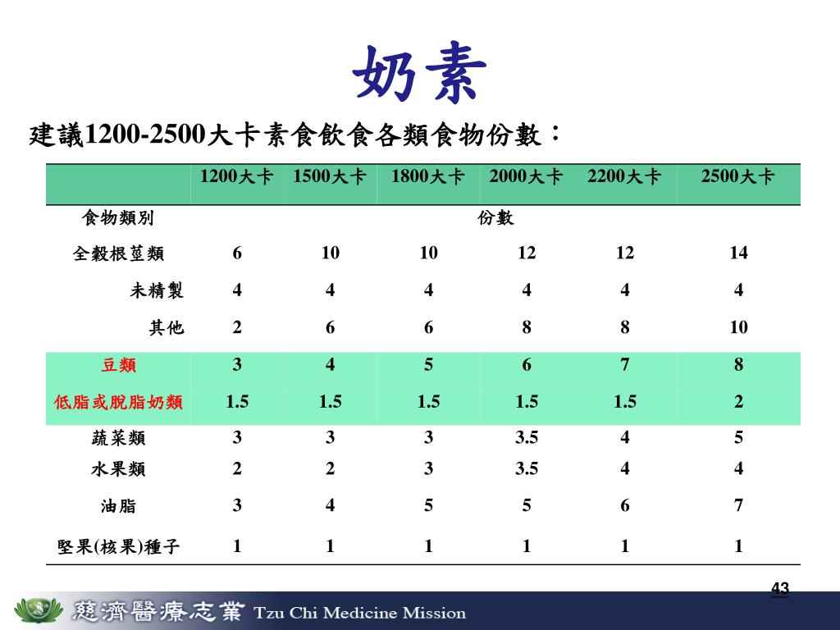Click 奶類 value 1.5 under 1200大卡
This screenshot has width=840, height=630.
pos(237,401)
